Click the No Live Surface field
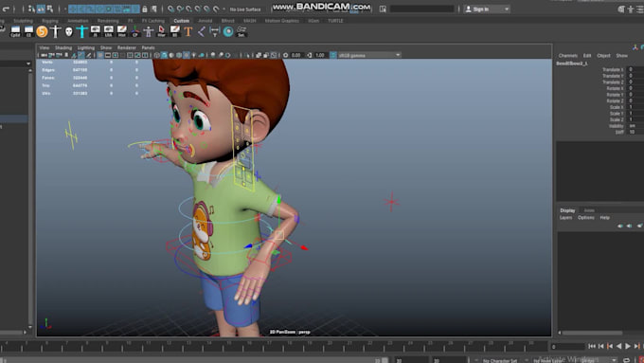Image resolution: width=644 pixels, height=363 pixels. click(245, 9)
